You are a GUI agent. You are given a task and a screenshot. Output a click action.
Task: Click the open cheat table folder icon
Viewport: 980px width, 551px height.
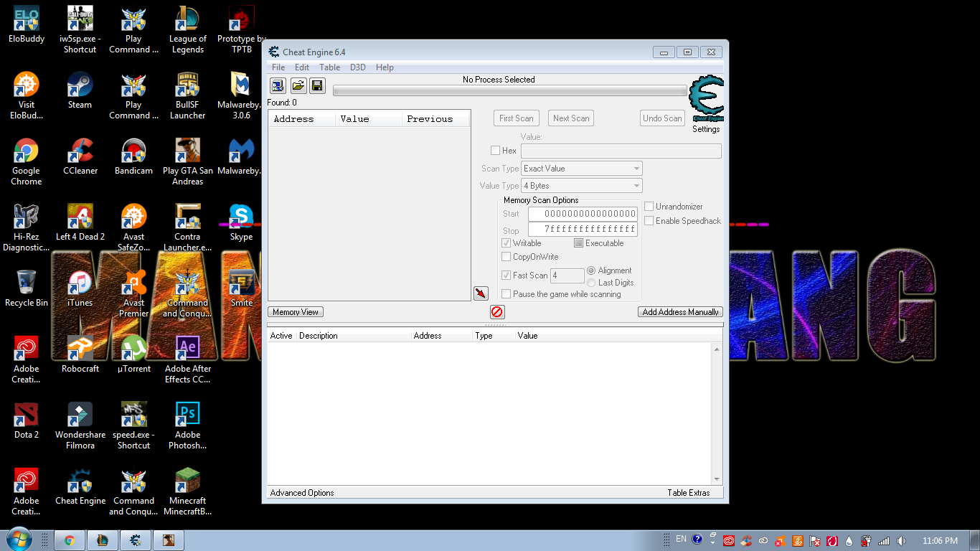[298, 85]
